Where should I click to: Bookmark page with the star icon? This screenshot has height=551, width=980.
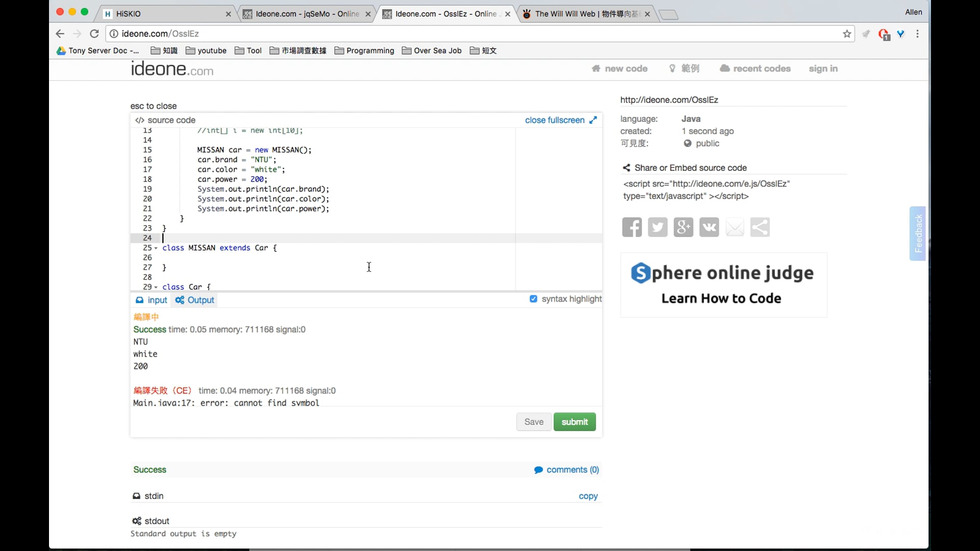point(847,34)
